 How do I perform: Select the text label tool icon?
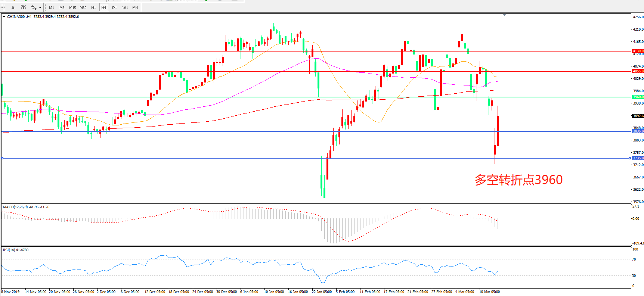(x=23, y=7)
